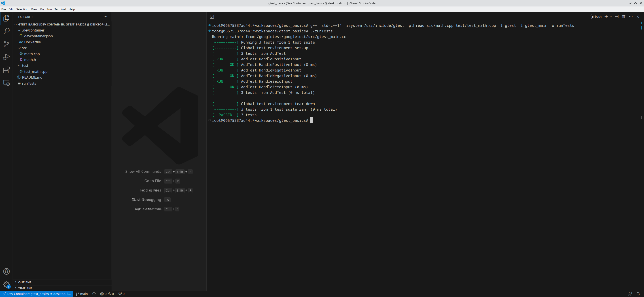The height and width of the screenshot is (297, 644).
Task: Click the Dev Container status bar button
Action: [x=36, y=294]
